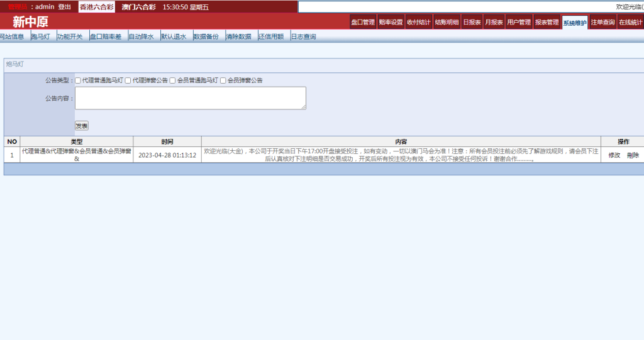This screenshot has width=644, height=340.
Task: Switch to the 澳门六合彩 lottery tab
Action: click(138, 7)
